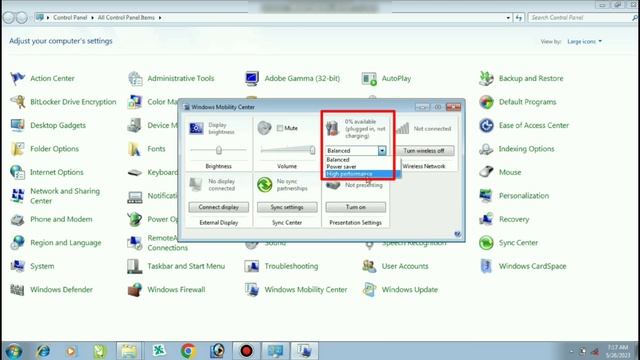Viewport: 640px width, 360px height.
Task: Open Internet Options icon
Action: tap(18, 172)
